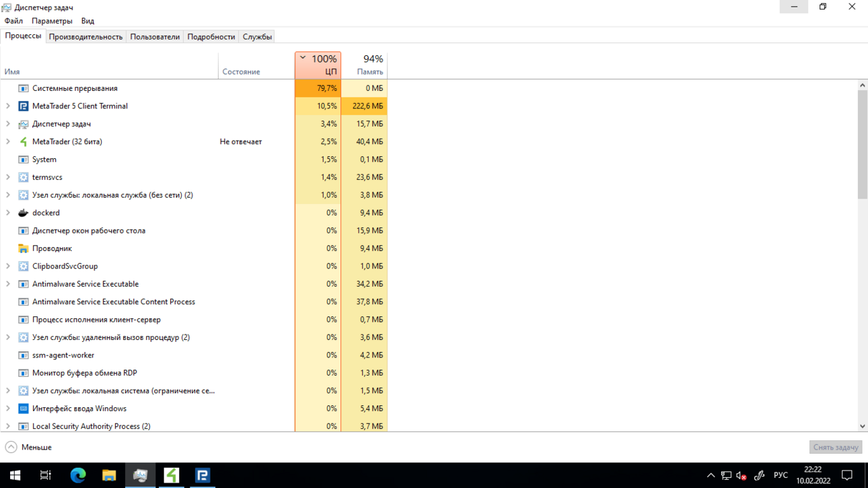The width and height of the screenshot is (868, 488).
Task: Open the Вид menu
Action: 87,21
